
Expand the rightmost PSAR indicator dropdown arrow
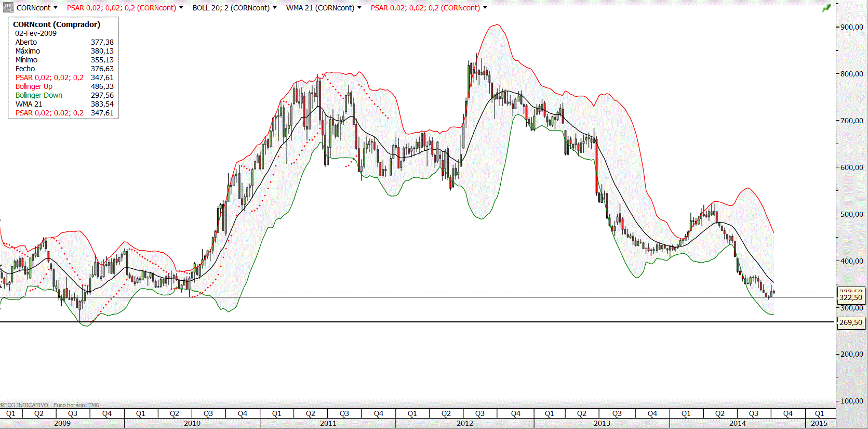click(x=485, y=8)
